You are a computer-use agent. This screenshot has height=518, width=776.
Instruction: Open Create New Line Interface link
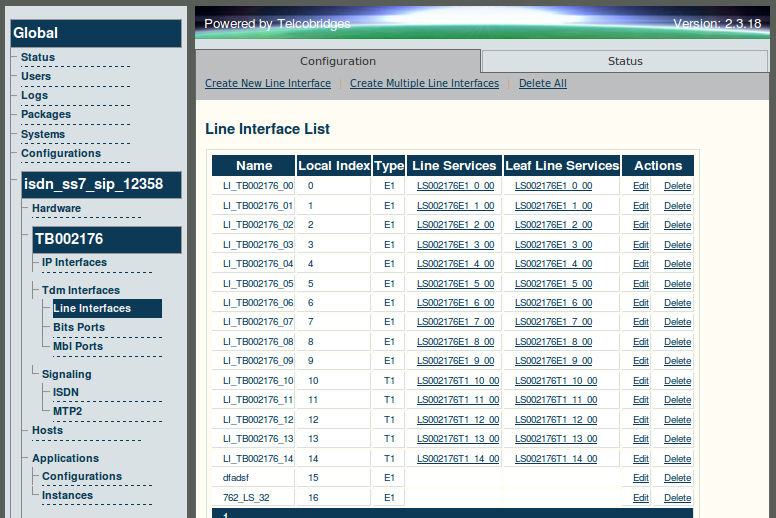268,83
